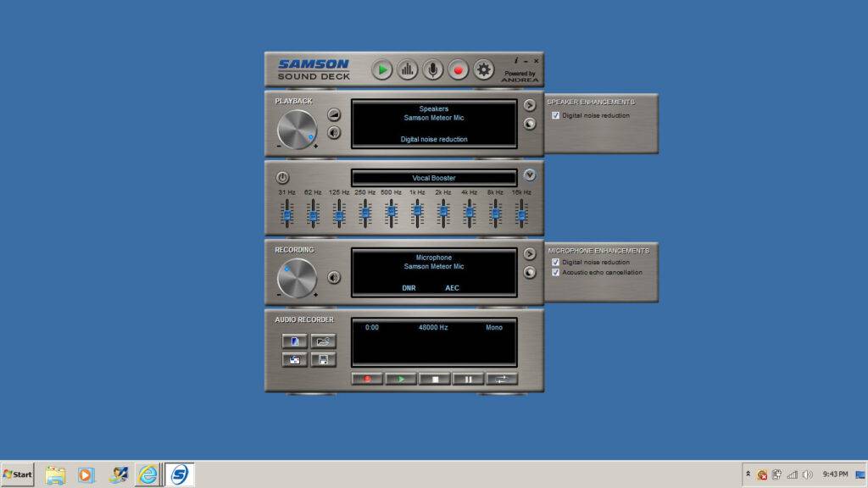
Task: Uncheck speaker Digital noise reduction
Action: pyautogui.click(x=556, y=115)
